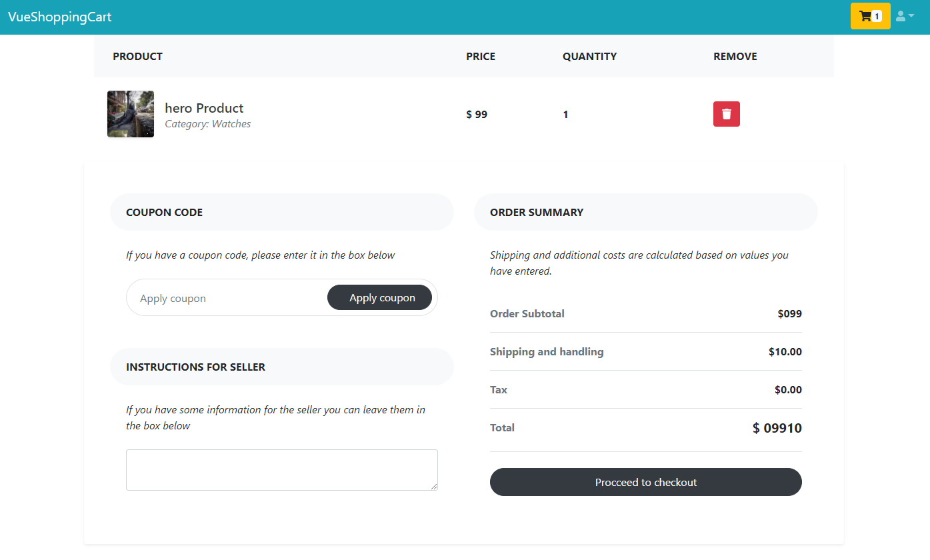Click the seller instructions text area
This screenshot has width=930, height=560.
coord(281,470)
